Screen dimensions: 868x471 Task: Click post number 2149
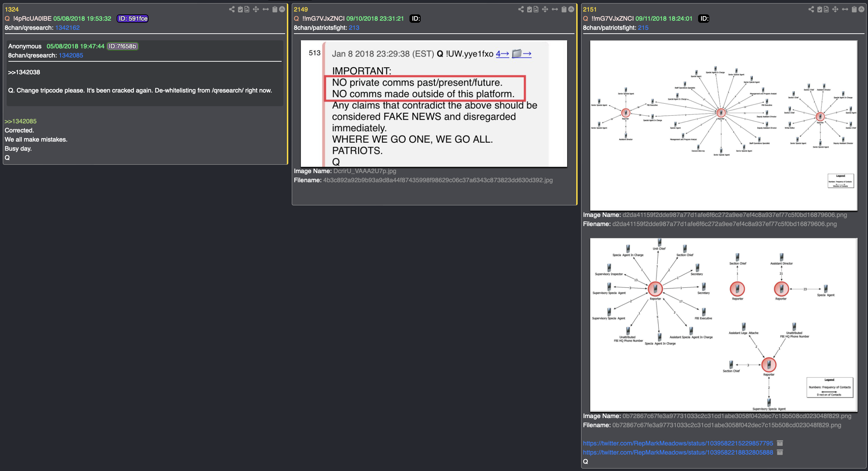tap(301, 9)
